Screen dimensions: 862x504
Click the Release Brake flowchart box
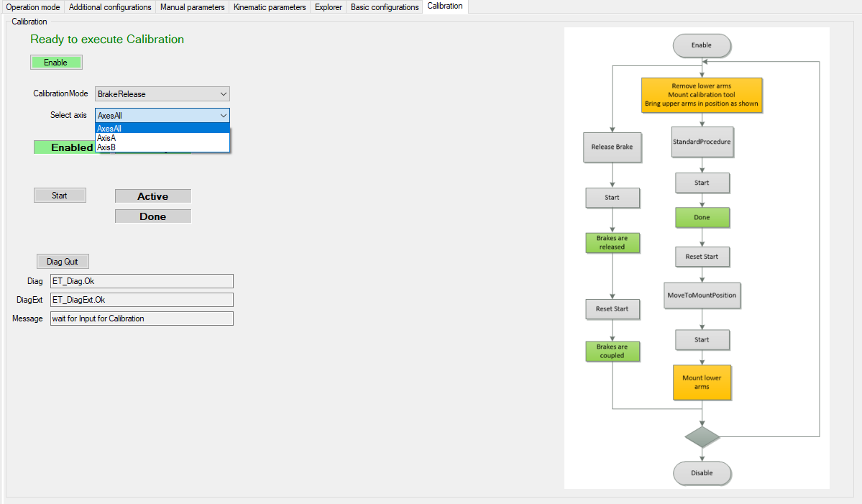612,147
